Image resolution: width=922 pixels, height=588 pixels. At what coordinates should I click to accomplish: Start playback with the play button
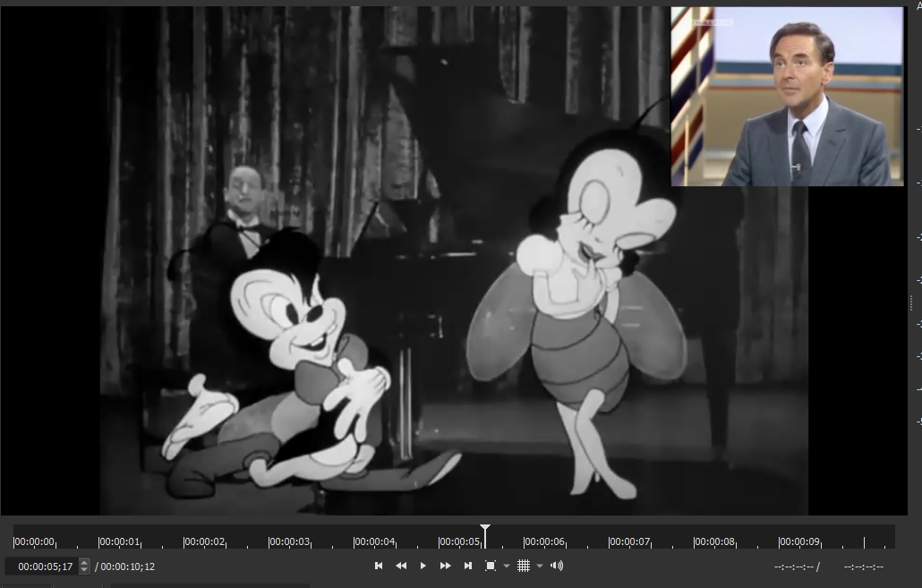[423, 566]
